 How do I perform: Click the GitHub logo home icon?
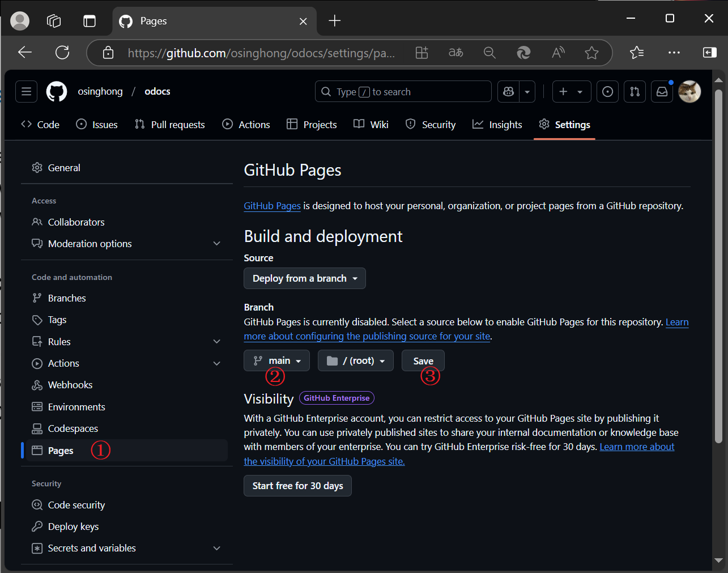pyautogui.click(x=57, y=91)
